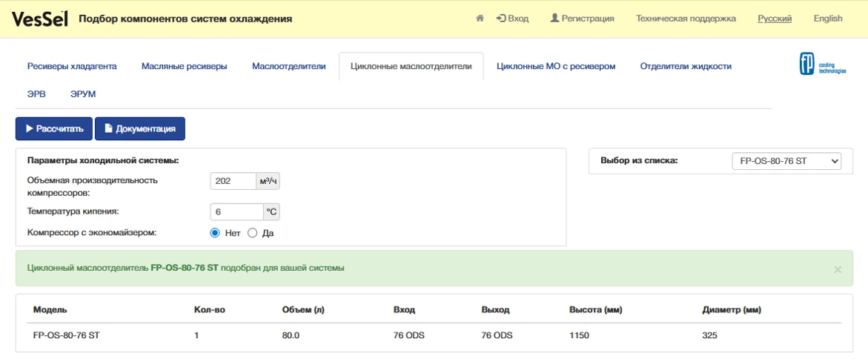868x362 pixels.
Task: Select Да for economizer compressor
Action: pyautogui.click(x=253, y=234)
